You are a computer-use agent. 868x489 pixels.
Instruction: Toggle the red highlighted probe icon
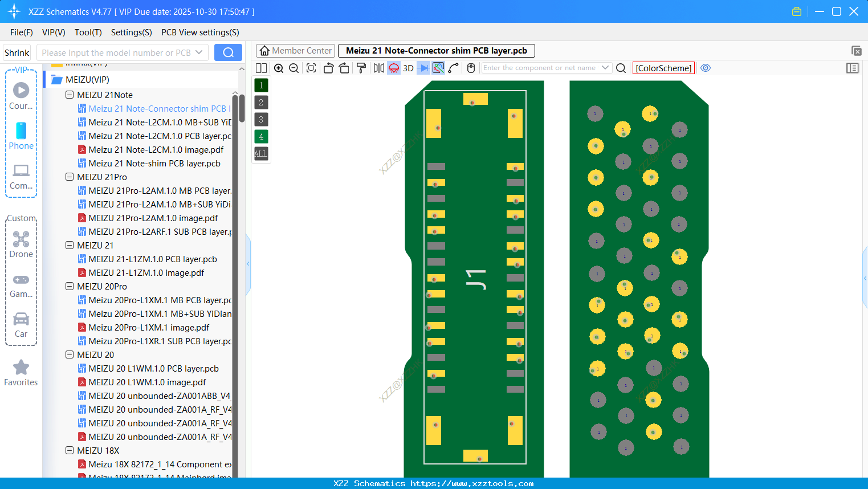tap(394, 68)
